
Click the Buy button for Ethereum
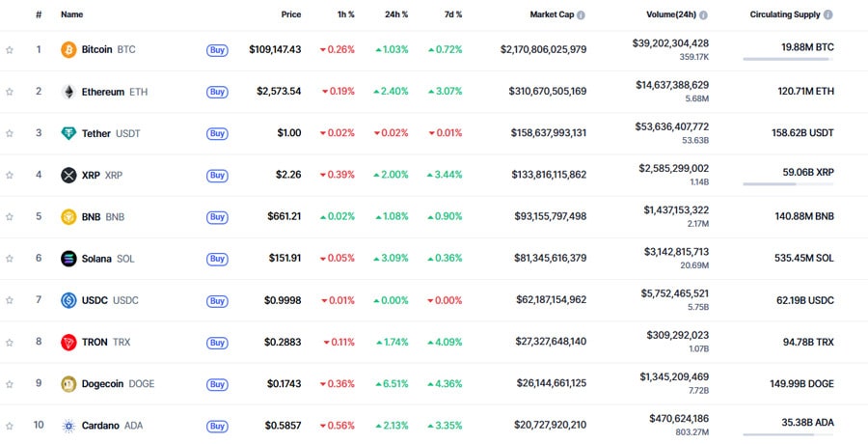coord(217,92)
